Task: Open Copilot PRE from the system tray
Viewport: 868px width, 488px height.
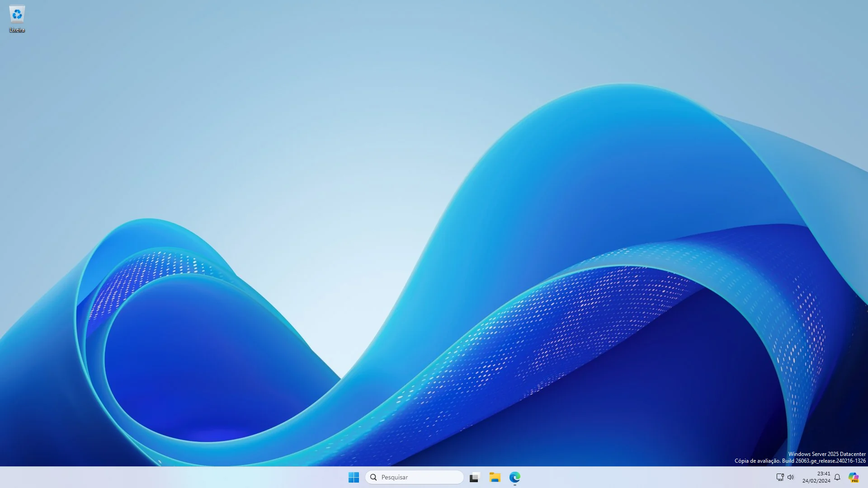Action: pyautogui.click(x=853, y=476)
